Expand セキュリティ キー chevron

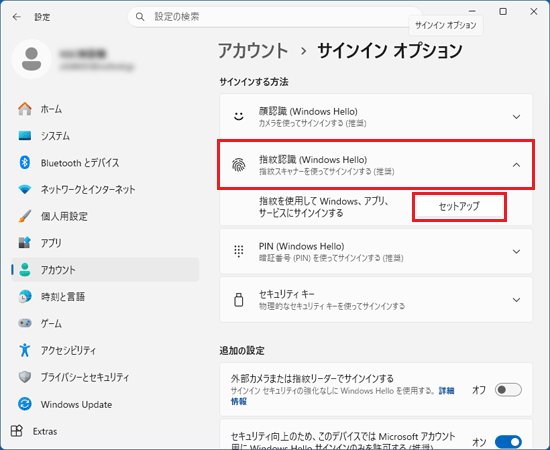[x=516, y=300]
